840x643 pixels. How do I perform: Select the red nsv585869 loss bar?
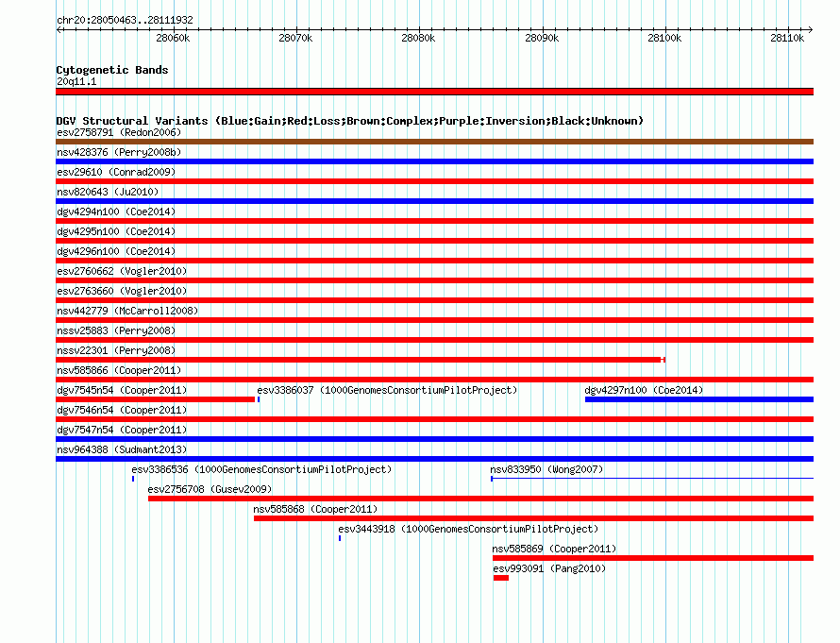653,558
